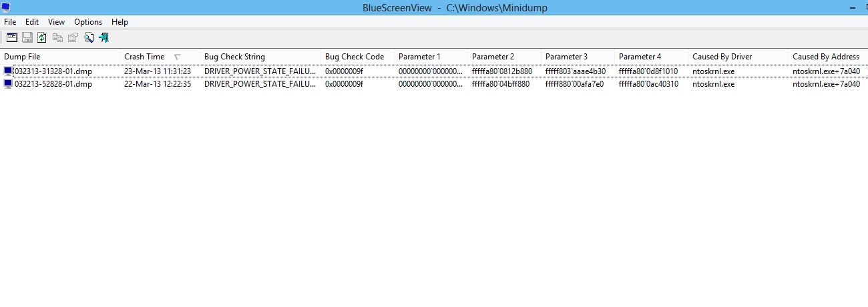Sort by the Bug Check String column header
Viewport: 868px width, 307px height.
point(260,57)
